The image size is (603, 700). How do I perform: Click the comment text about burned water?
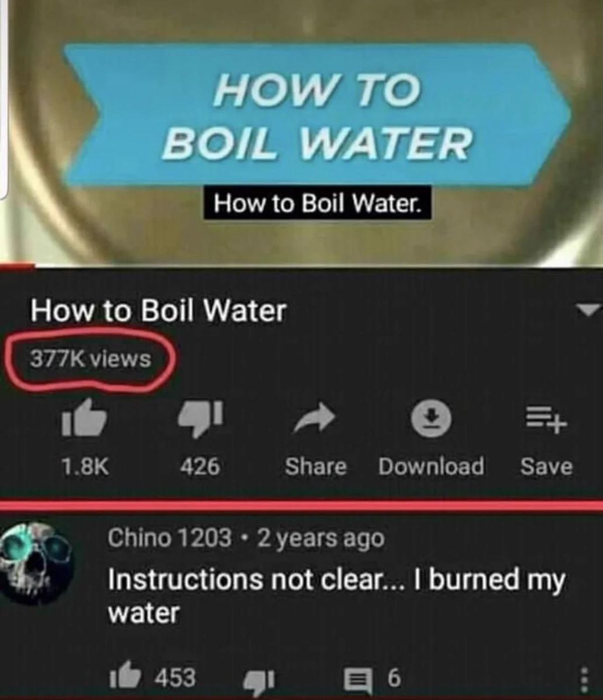coord(337,595)
